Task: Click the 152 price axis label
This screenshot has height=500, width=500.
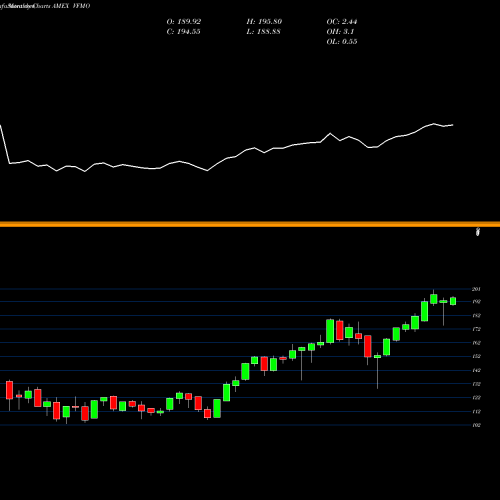Action: [x=476, y=356]
